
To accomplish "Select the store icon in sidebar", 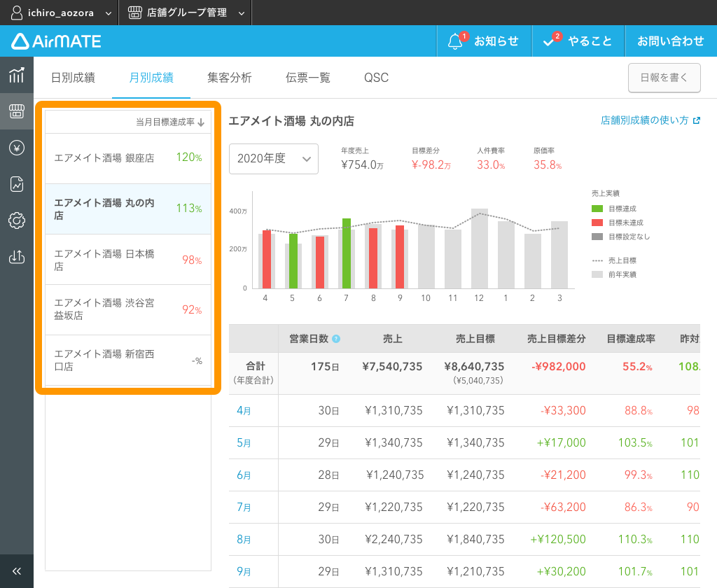I will pos(17,111).
